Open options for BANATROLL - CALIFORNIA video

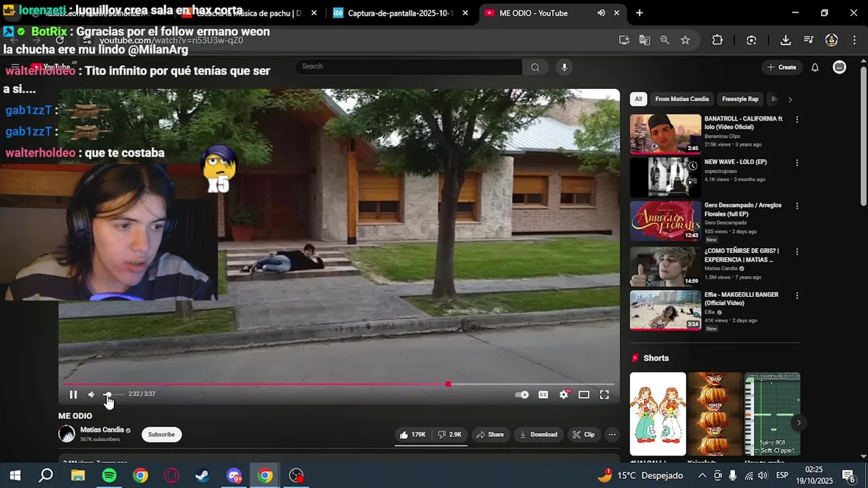click(x=797, y=119)
